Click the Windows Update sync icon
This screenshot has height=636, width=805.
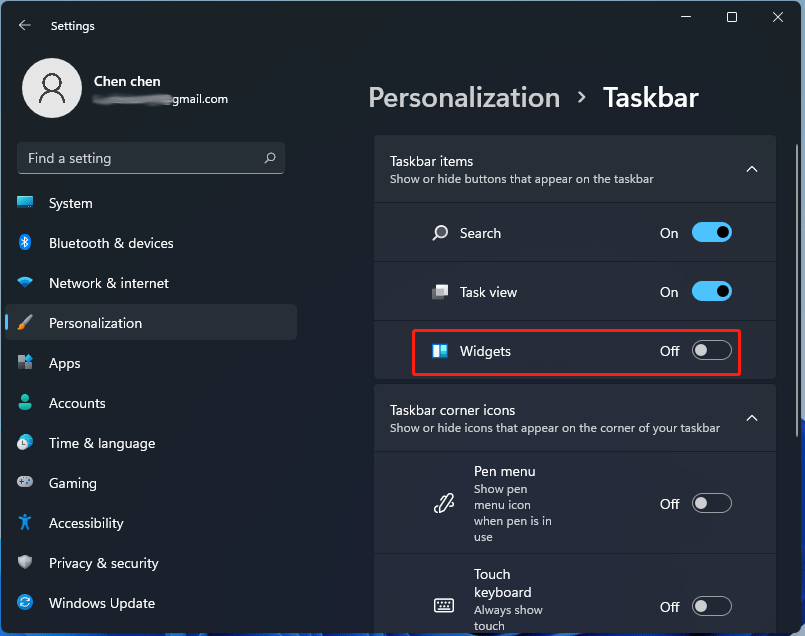coord(25,602)
